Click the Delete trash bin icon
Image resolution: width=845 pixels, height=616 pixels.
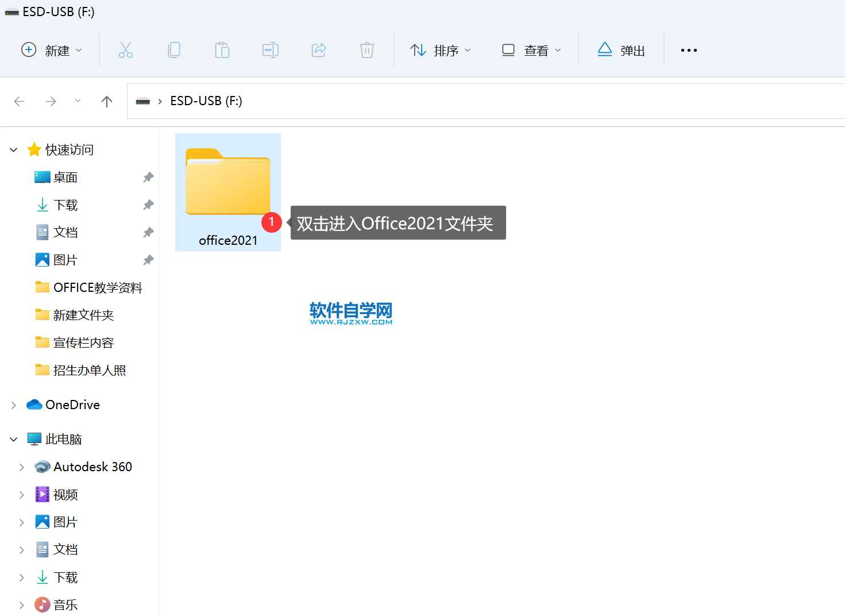coord(366,51)
